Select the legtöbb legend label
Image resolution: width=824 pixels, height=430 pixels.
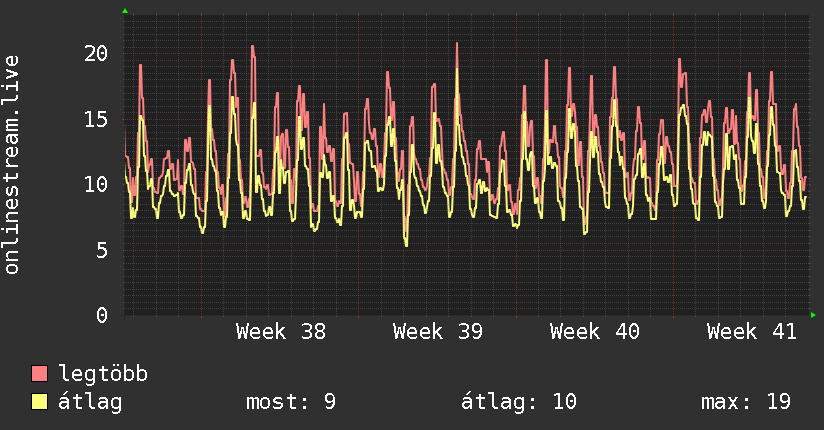[x=103, y=374]
